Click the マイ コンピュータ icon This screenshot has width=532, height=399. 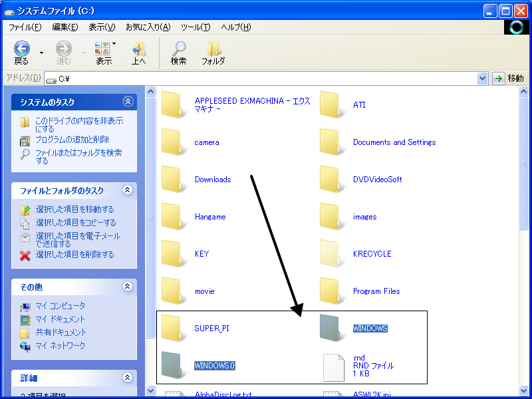click(25, 307)
